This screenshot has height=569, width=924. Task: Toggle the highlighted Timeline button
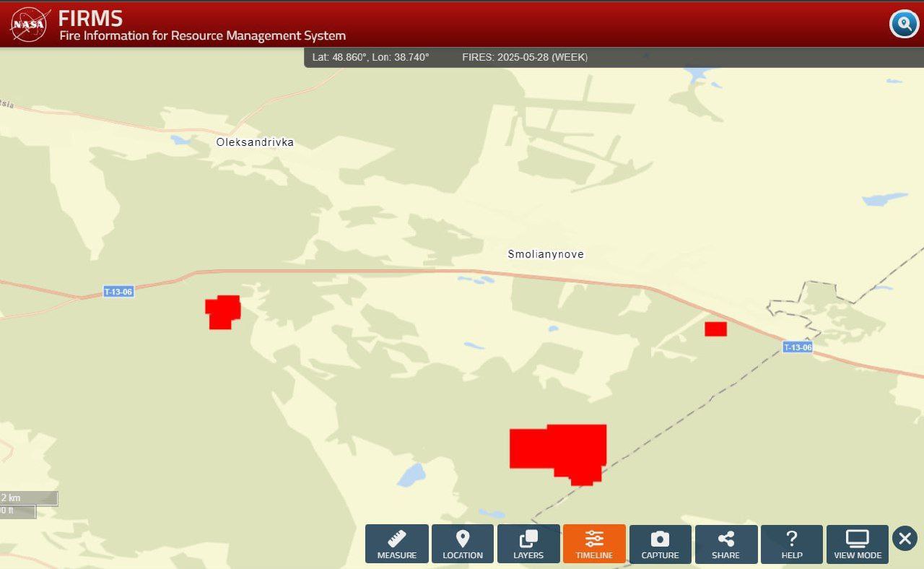coord(594,544)
